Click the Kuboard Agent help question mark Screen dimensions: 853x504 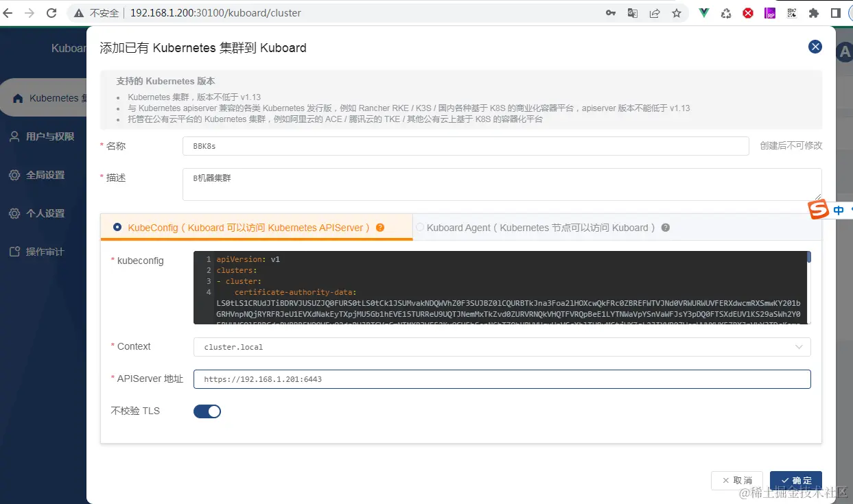click(665, 228)
